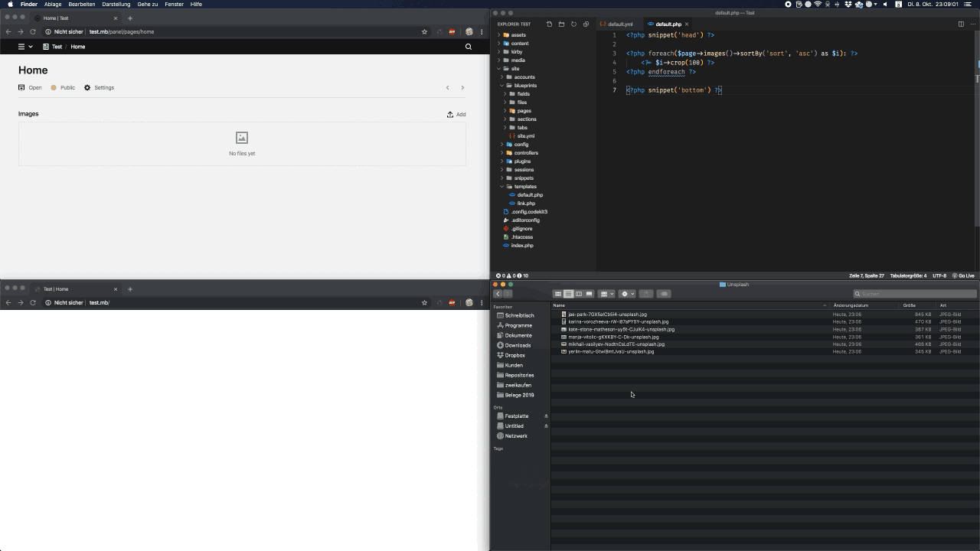Collapse all folders in VS Code explorer

(586, 24)
